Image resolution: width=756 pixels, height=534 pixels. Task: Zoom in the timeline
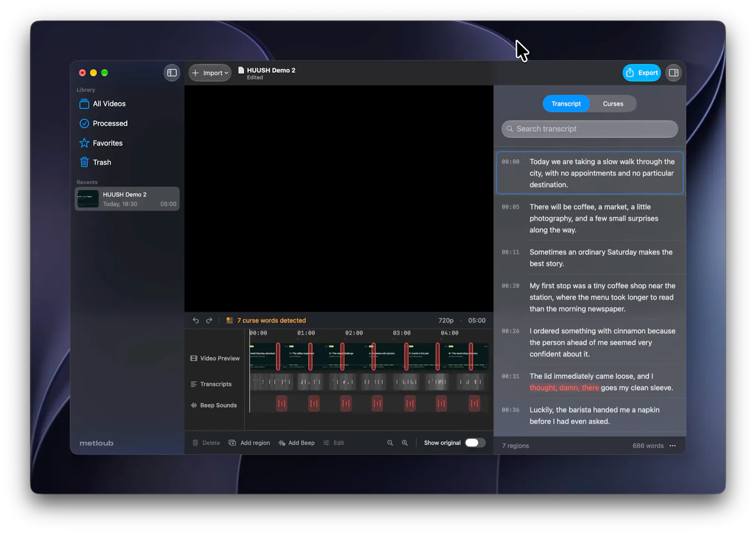[x=404, y=443]
